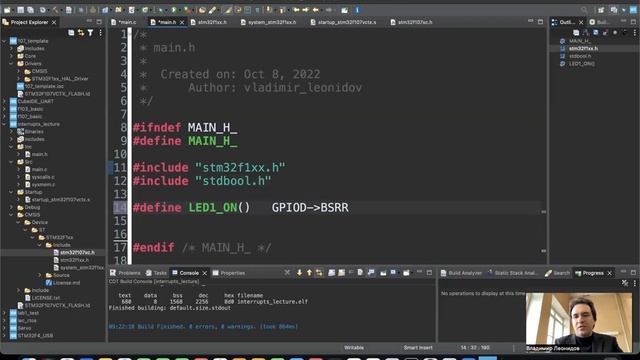Click the presenter video thumbnail
The width and height of the screenshot is (640, 360).
579,322
